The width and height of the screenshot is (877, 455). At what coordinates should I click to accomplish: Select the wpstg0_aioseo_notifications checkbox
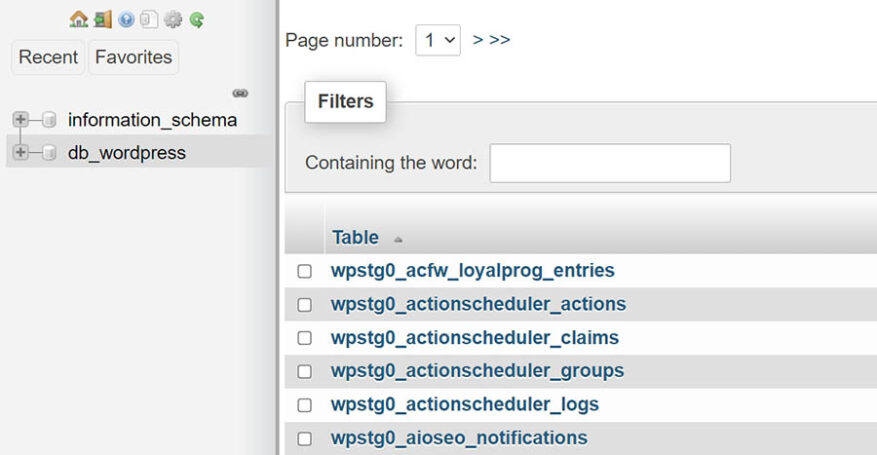tap(305, 438)
